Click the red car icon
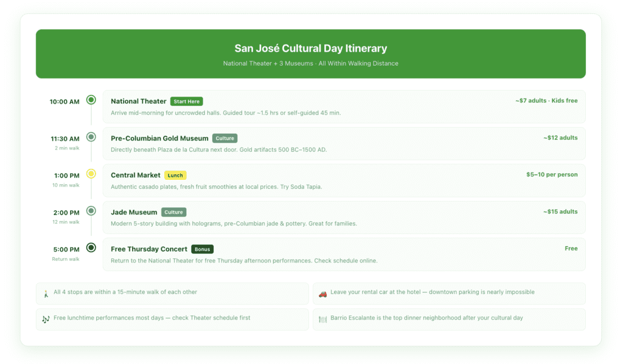Image resolution: width=623 pixels, height=364 pixels. tap(322, 294)
